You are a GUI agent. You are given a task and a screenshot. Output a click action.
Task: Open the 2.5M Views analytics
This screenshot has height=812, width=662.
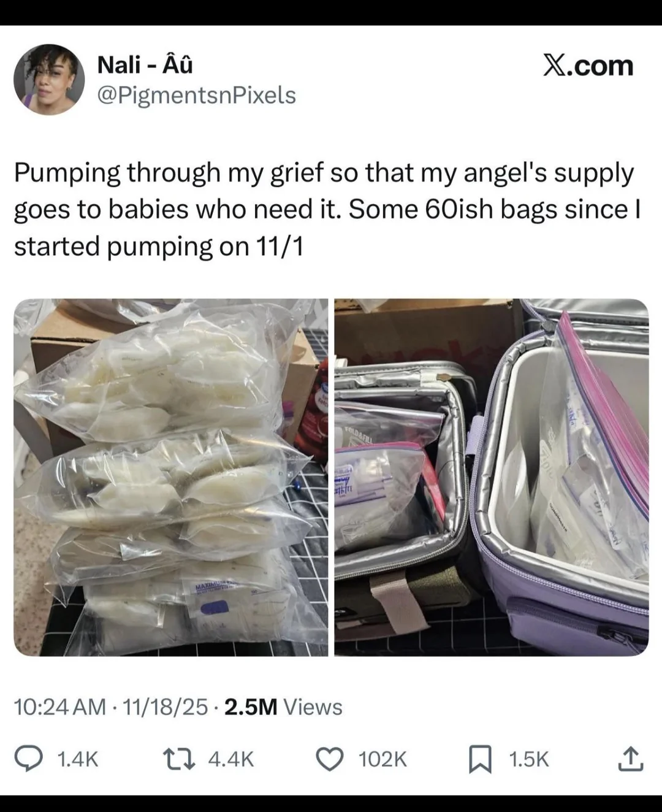283,707
